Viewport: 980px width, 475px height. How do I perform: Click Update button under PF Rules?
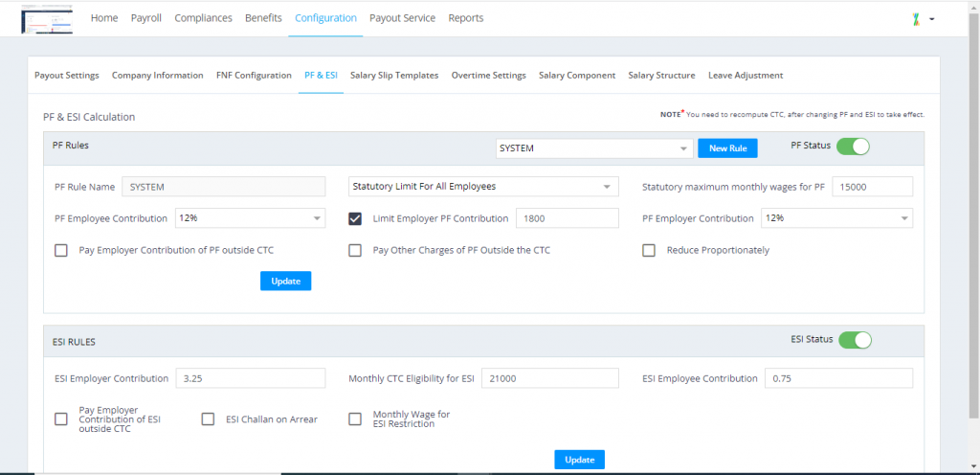[x=285, y=282]
